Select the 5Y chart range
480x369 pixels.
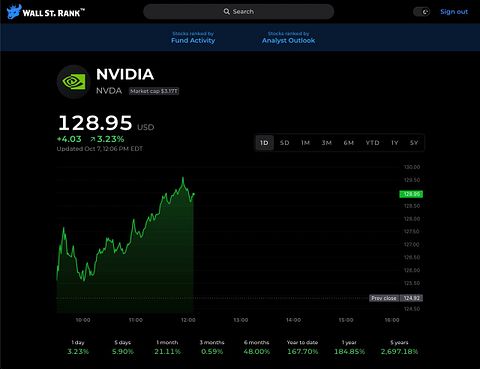pyautogui.click(x=414, y=143)
